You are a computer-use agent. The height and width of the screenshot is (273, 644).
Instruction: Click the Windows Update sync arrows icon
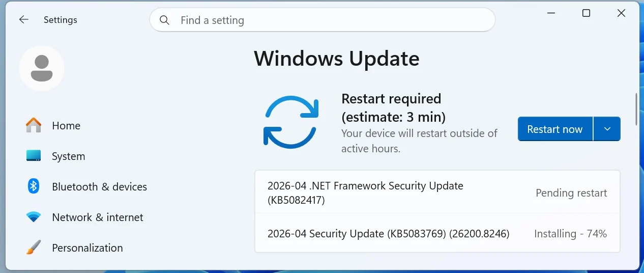(x=291, y=121)
